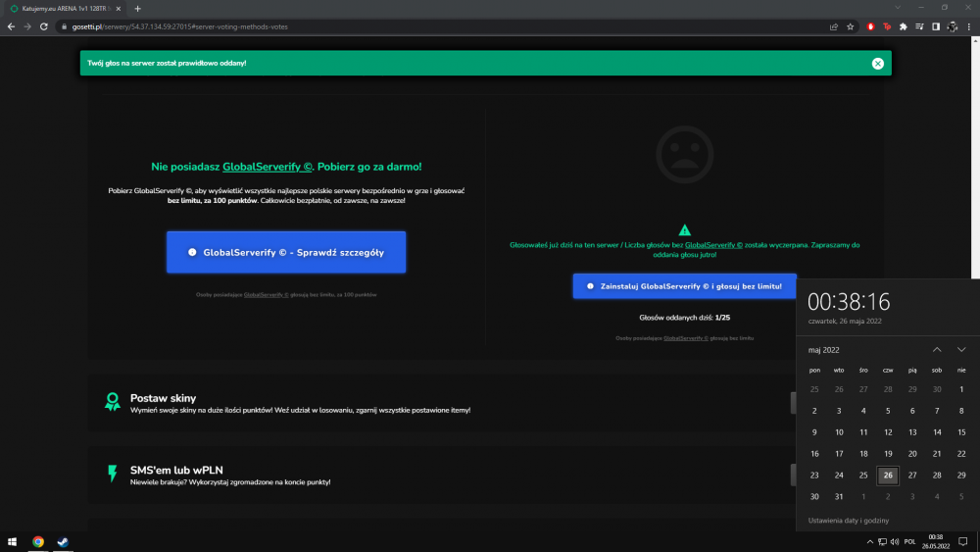Open the network tray icon
Image resolution: width=980 pixels, height=552 pixels.
tap(882, 541)
